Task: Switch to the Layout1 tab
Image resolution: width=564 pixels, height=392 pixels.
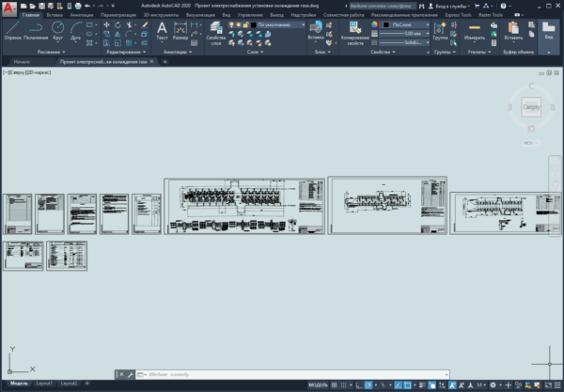Action: click(44, 384)
